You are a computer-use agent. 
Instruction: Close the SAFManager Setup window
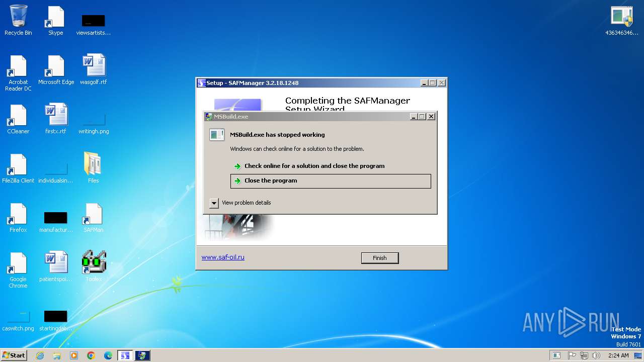441,83
